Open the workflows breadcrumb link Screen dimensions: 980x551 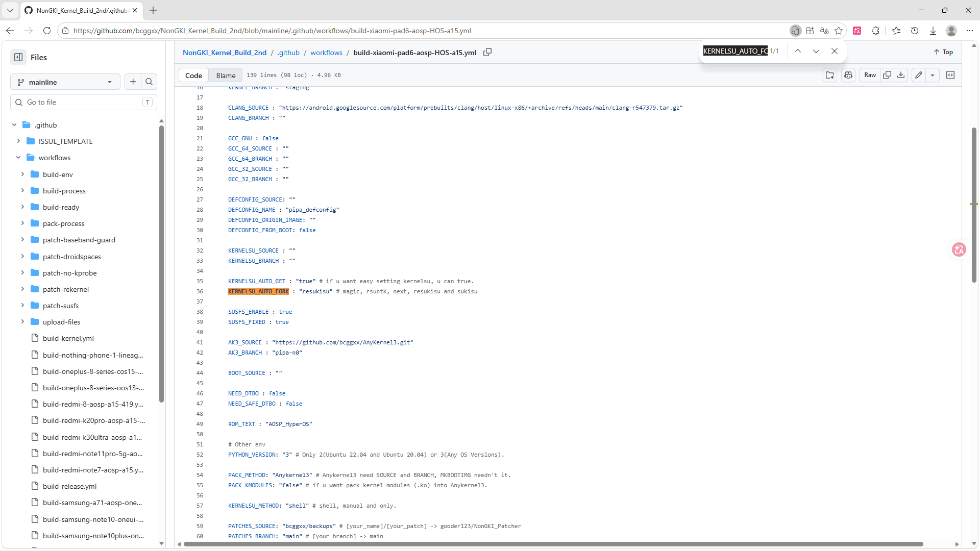click(326, 53)
